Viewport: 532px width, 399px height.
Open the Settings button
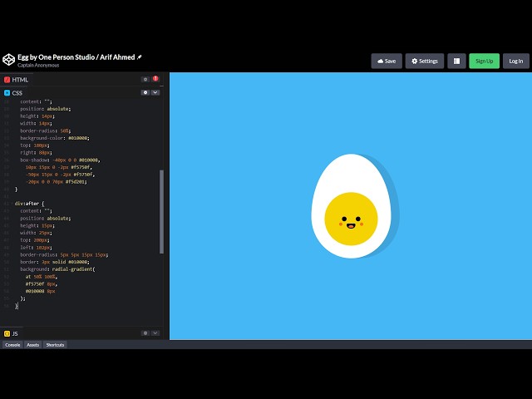point(425,61)
